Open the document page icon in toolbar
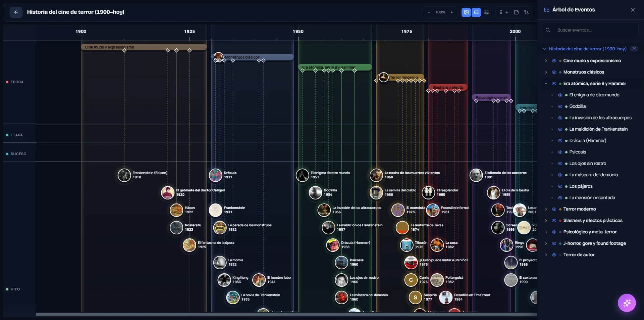Viewport: 644px width, 320px height. point(516,12)
